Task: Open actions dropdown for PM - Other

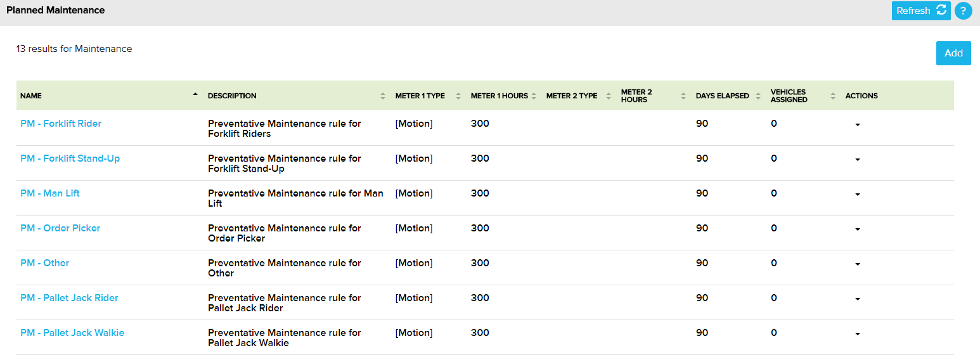Action: click(x=857, y=264)
